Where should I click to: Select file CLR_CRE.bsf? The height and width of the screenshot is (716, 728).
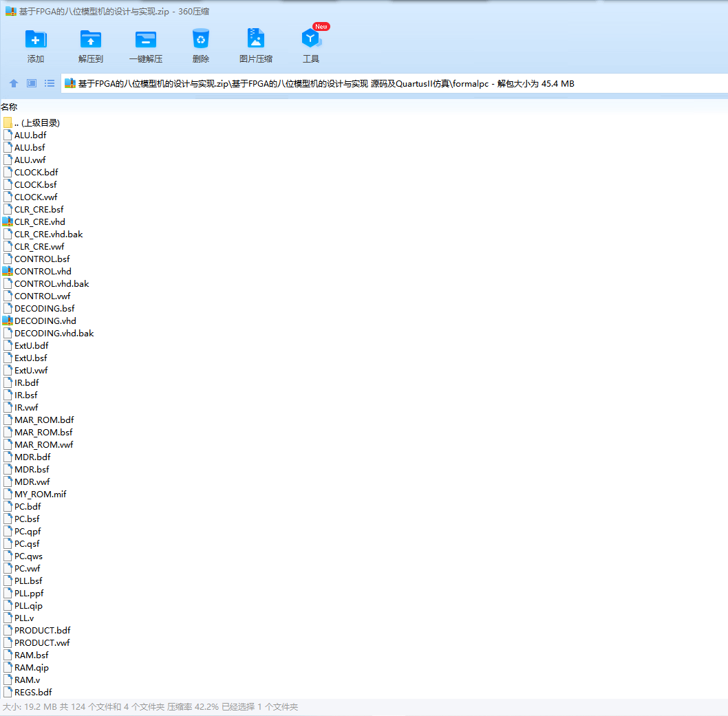(34, 209)
